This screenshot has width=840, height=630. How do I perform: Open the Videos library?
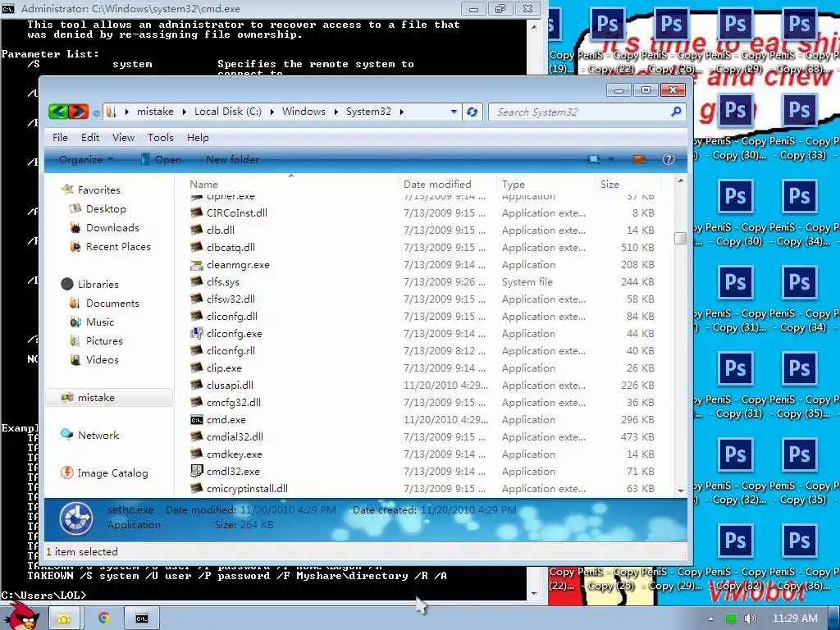click(x=102, y=359)
